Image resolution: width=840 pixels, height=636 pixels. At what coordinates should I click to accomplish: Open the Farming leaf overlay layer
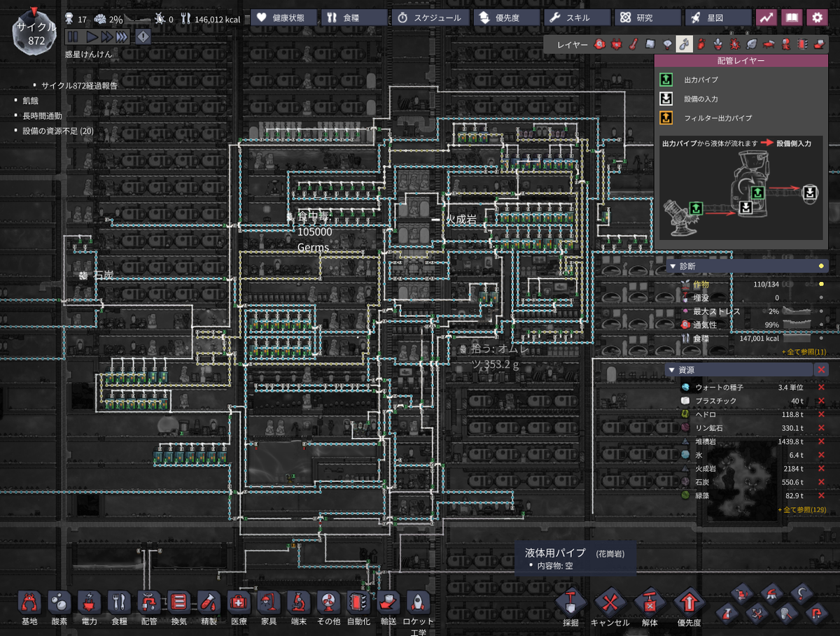(x=751, y=44)
